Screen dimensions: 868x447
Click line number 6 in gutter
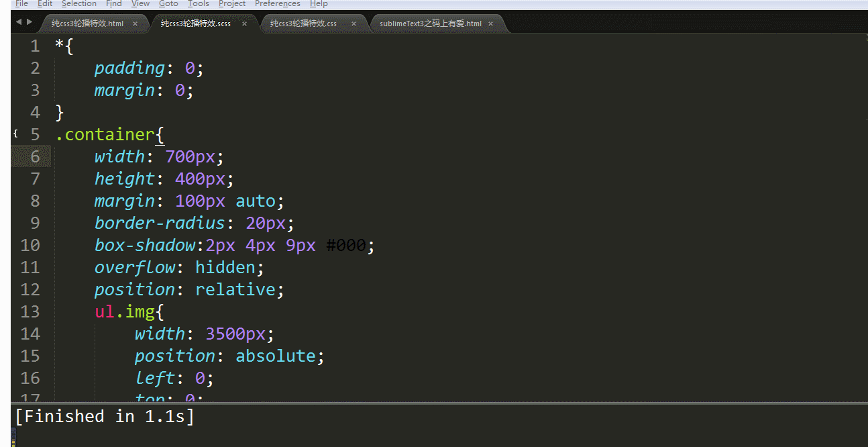pos(35,157)
